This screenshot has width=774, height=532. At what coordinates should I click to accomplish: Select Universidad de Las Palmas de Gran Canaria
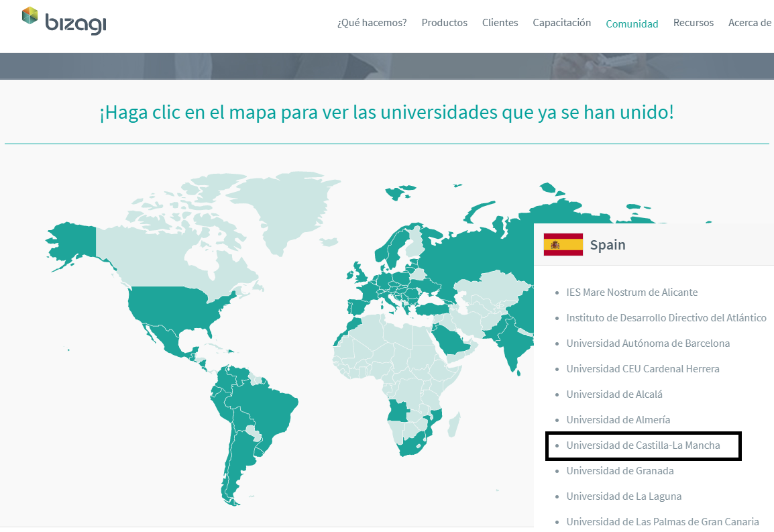[663, 522]
